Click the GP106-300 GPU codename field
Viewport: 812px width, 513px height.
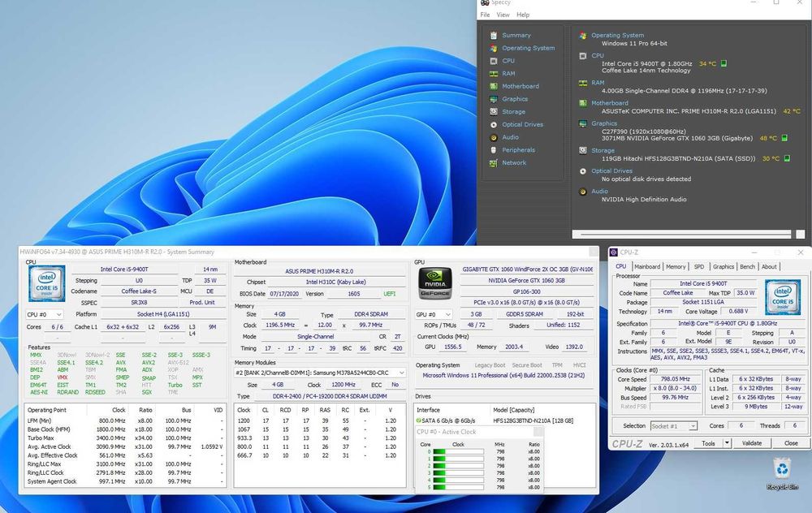click(527, 291)
